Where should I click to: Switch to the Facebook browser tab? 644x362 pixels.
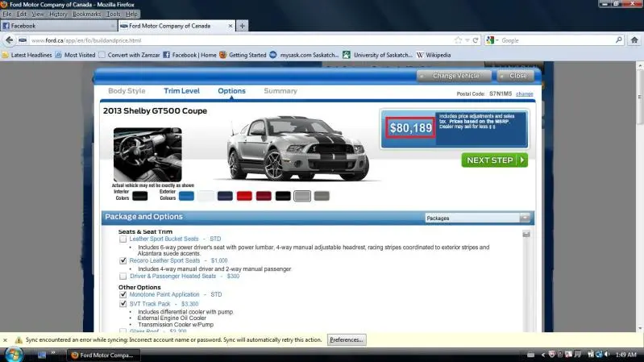coord(58,26)
